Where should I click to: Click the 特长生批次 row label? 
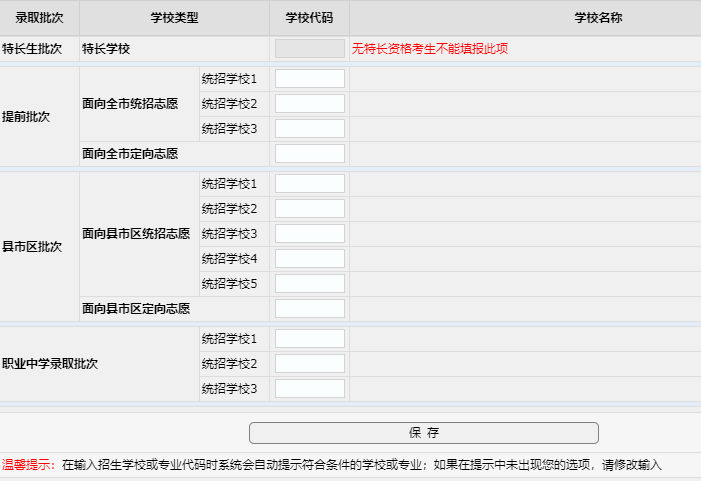click(32, 49)
